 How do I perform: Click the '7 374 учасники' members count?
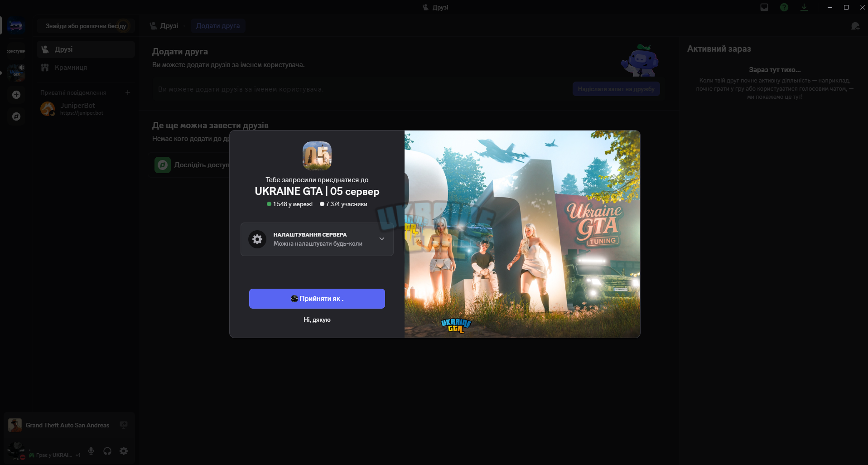343,204
